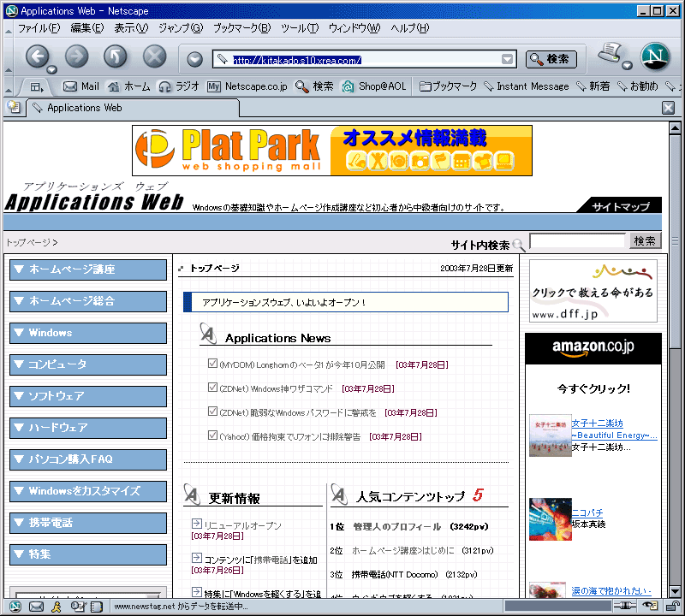Expand the ソフトウェア sidebar menu
Image resolution: width=685 pixels, height=616 pixels.
pyautogui.click(x=88, y=396)
